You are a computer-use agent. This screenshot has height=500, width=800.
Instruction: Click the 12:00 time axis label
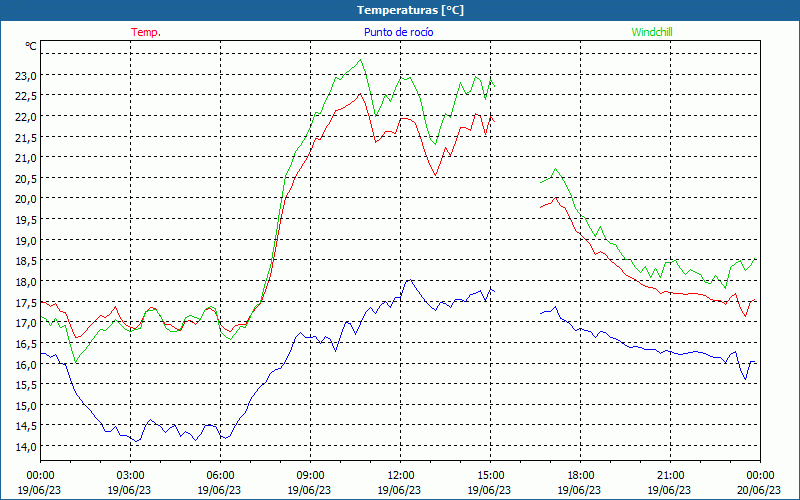(x=401, y=476)
